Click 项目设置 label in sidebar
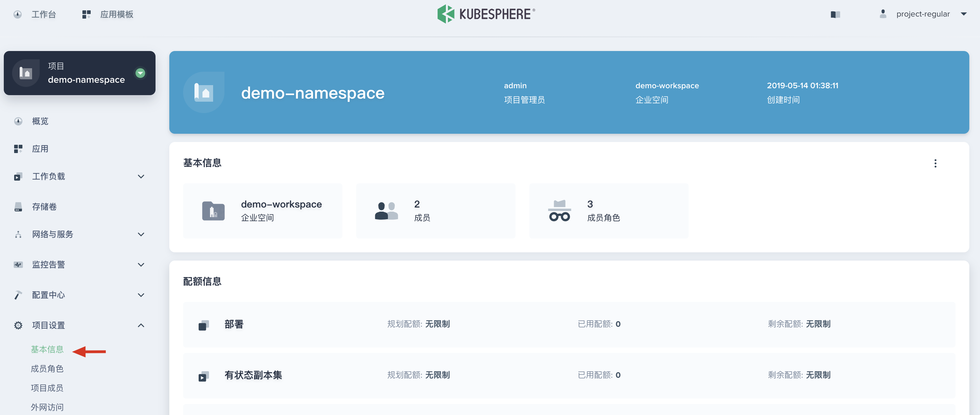The width and height of the screenshot is (980, 415). 48,325
